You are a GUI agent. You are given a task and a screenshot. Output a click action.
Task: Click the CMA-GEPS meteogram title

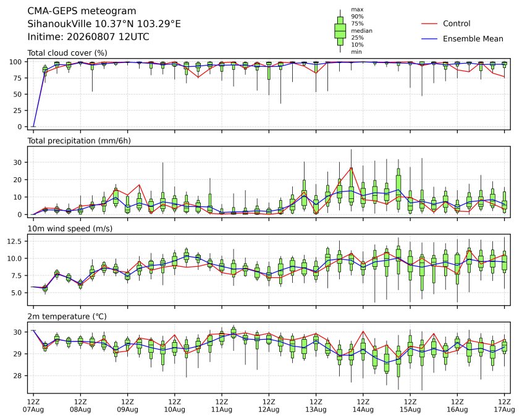pos(82,11)
